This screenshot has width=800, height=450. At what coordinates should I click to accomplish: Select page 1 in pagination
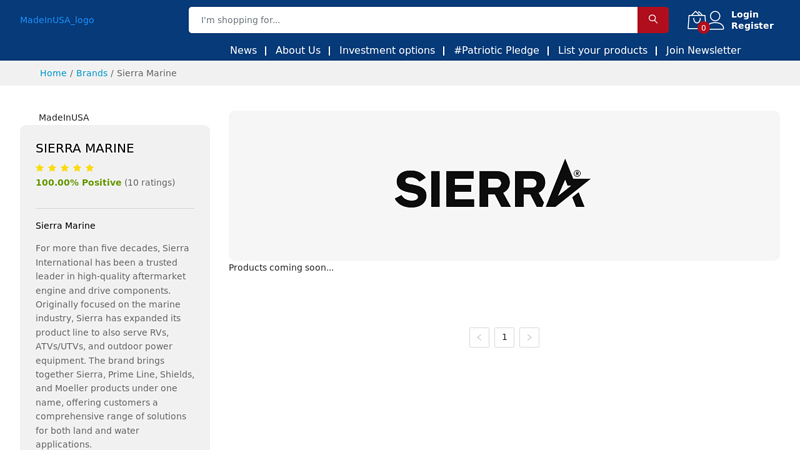[x=504, y=337]
